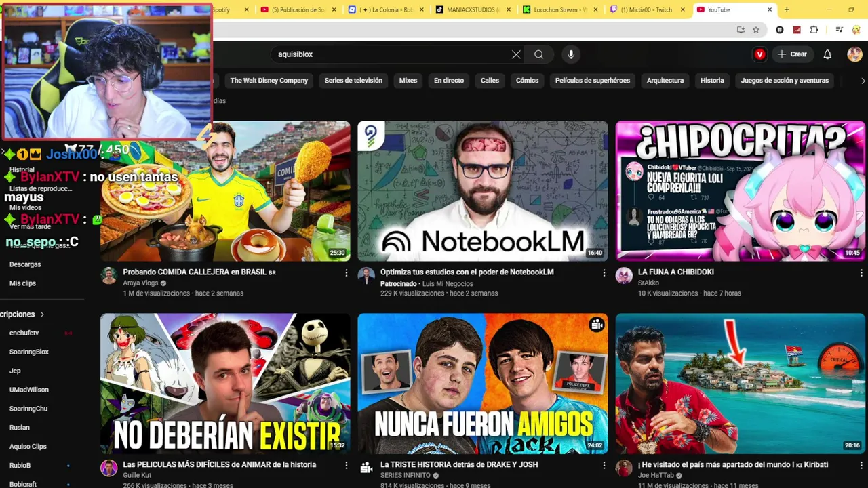This screenshot has height=488, width=868.
Task: Open a new browser tab with the plus
Action: pos(787,9)
